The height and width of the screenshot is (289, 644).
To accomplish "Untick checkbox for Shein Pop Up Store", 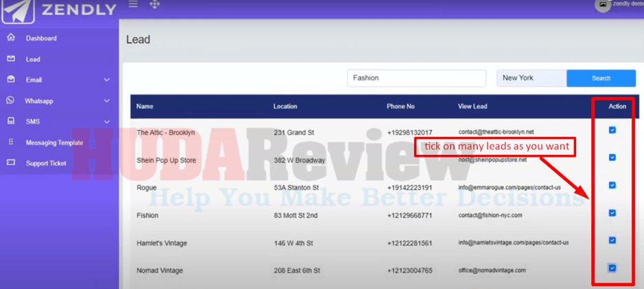I will pos(612,158).
